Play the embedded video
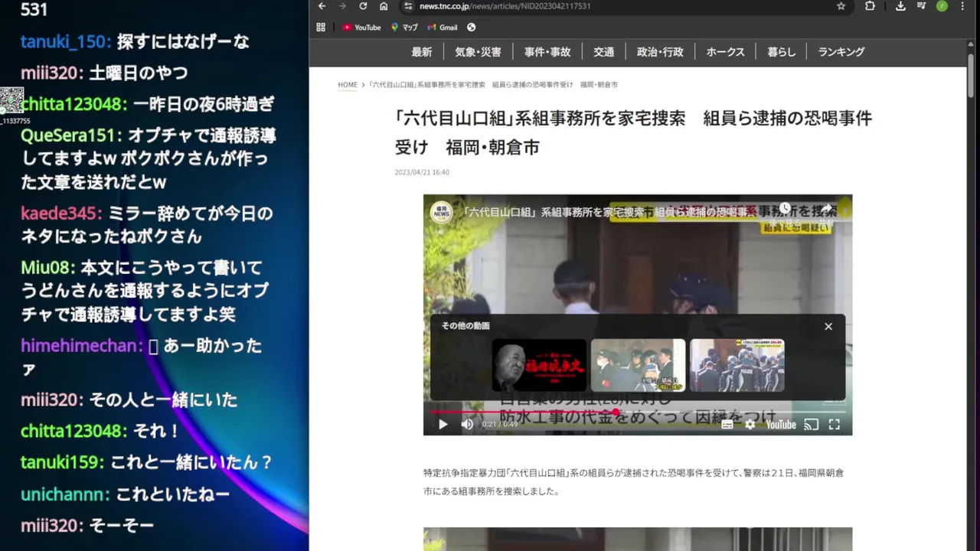 443,424
